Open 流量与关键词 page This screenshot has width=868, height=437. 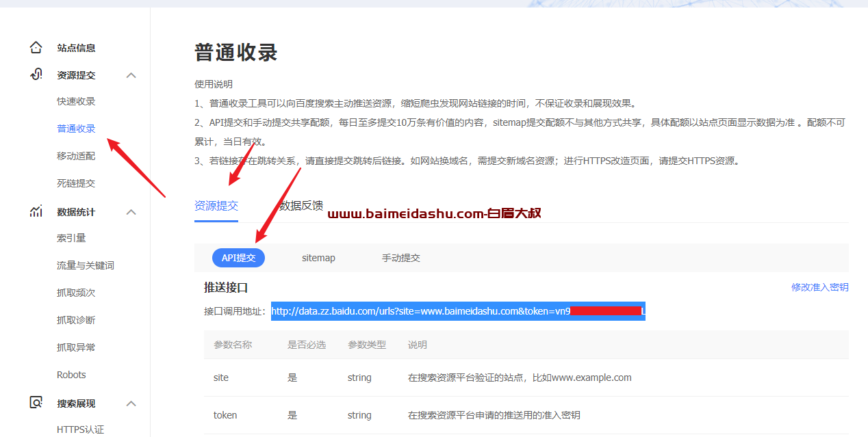pos(86,265)
